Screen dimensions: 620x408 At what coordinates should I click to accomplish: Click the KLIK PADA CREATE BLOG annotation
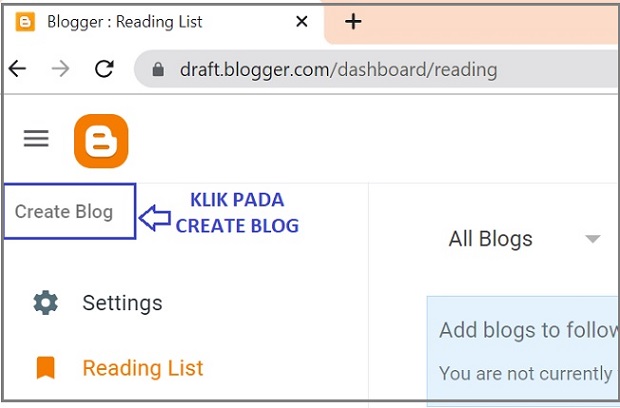tap(237, 213)
